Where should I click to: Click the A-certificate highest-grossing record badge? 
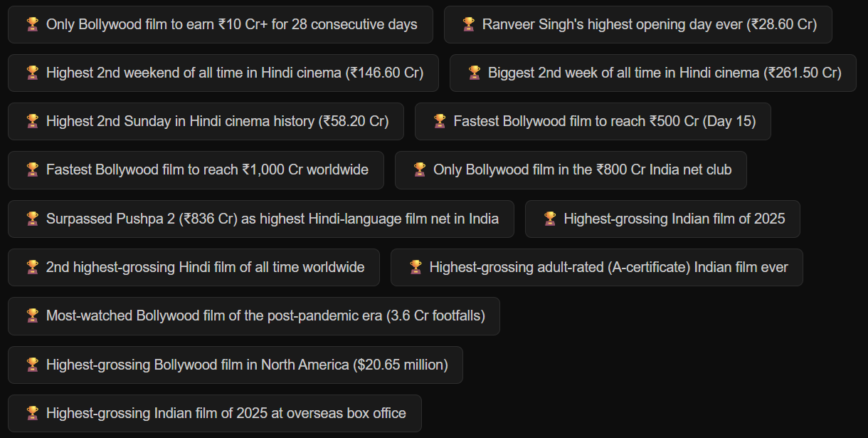596,267
